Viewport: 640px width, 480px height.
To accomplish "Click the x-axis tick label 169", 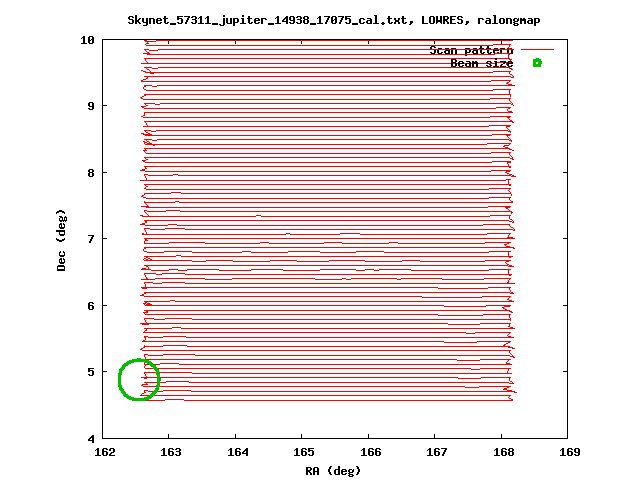I will 570,452.
